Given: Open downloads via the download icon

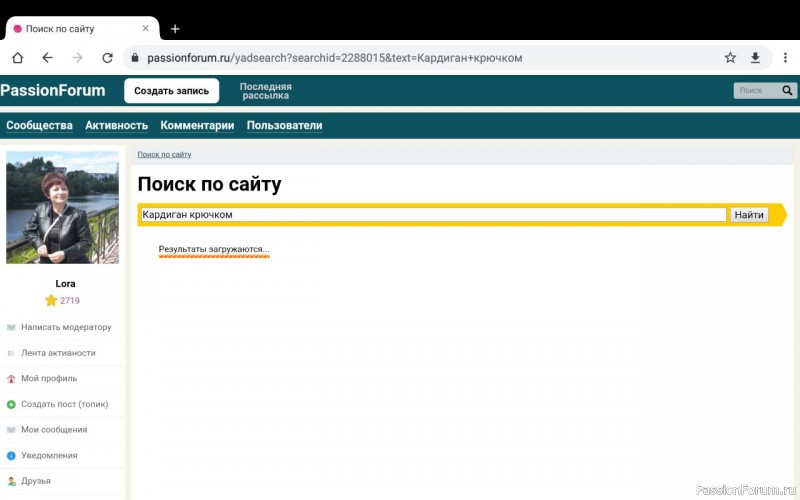Looking at the screenshot, I should (756, 58).
